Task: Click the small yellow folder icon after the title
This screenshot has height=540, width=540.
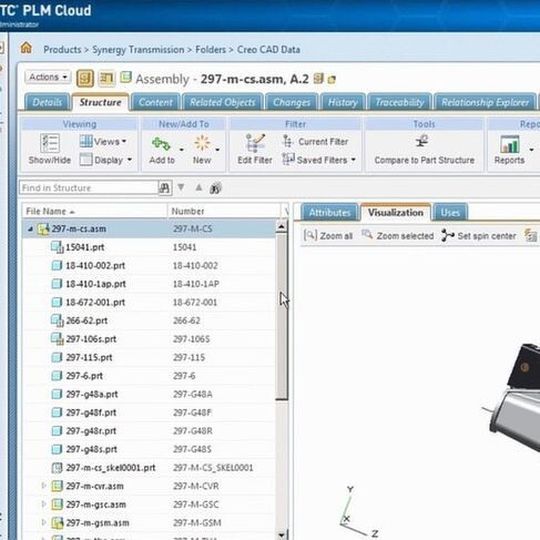Action: (x=332, y=80)
